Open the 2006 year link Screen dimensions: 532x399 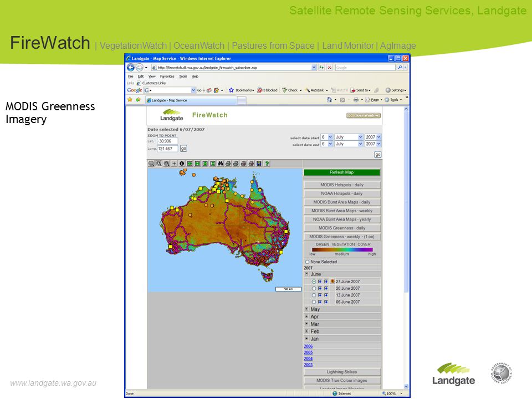308,346
